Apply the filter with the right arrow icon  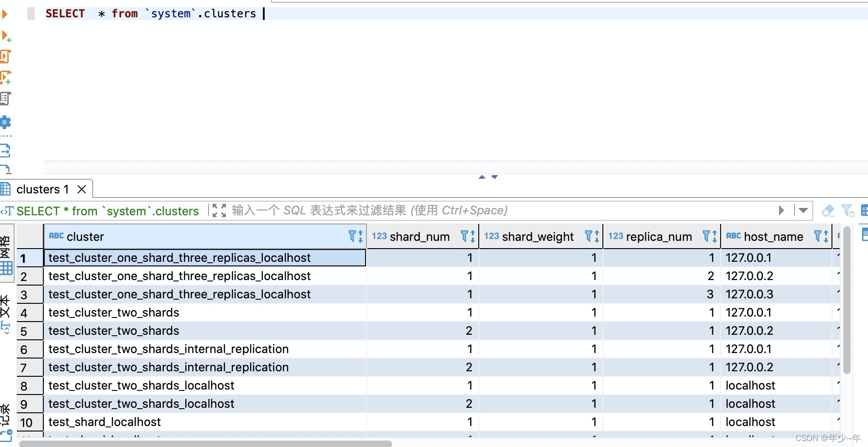(x=781, y=210)
